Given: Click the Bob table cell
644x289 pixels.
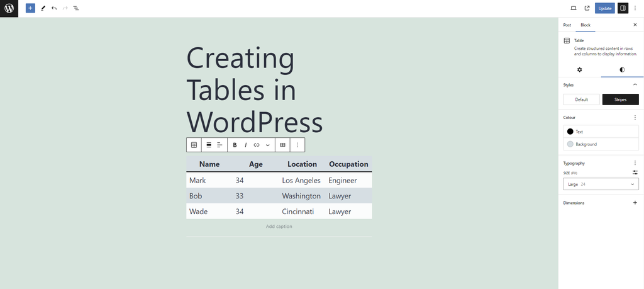Looking at the screenshot, I should coord(209,196).
